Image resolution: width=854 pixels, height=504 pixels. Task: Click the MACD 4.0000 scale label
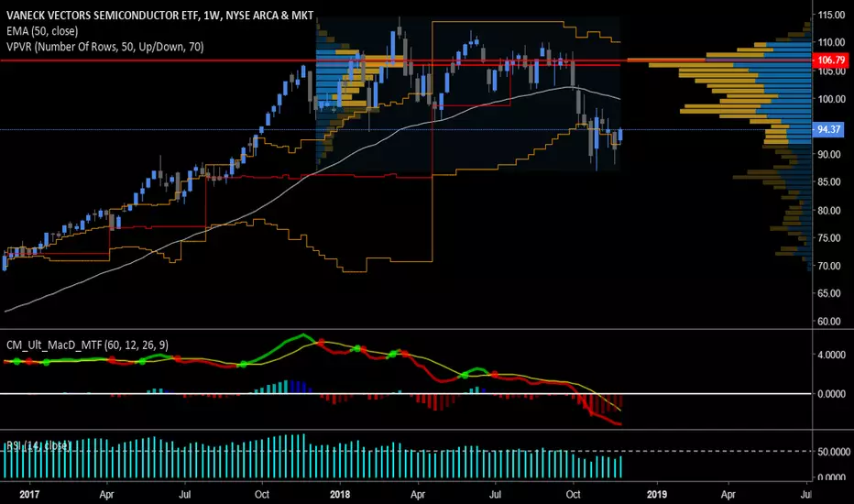point(831,355)
